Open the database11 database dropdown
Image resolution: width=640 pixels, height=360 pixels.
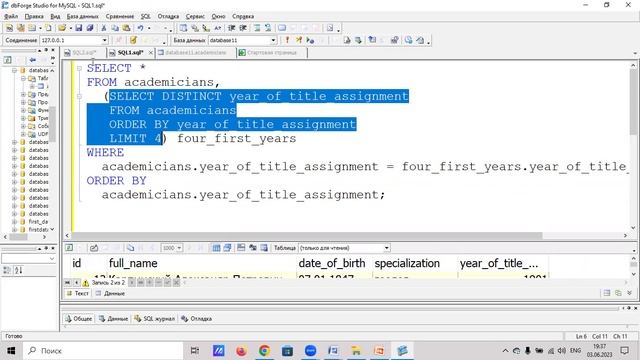273,40
